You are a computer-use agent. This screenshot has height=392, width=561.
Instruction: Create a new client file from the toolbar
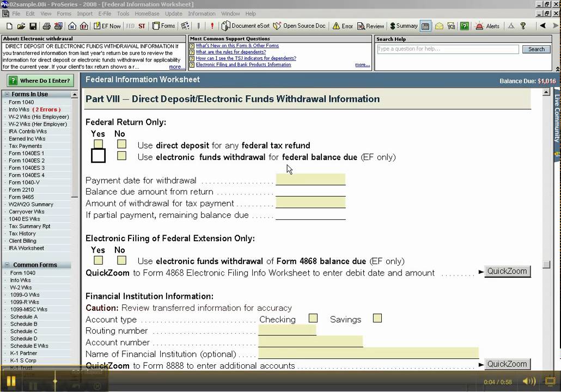(10, 26)
